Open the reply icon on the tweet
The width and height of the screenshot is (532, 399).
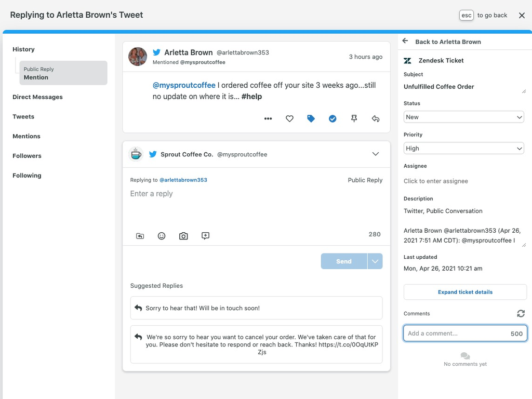pyautogui.click(x=376, y=118)
